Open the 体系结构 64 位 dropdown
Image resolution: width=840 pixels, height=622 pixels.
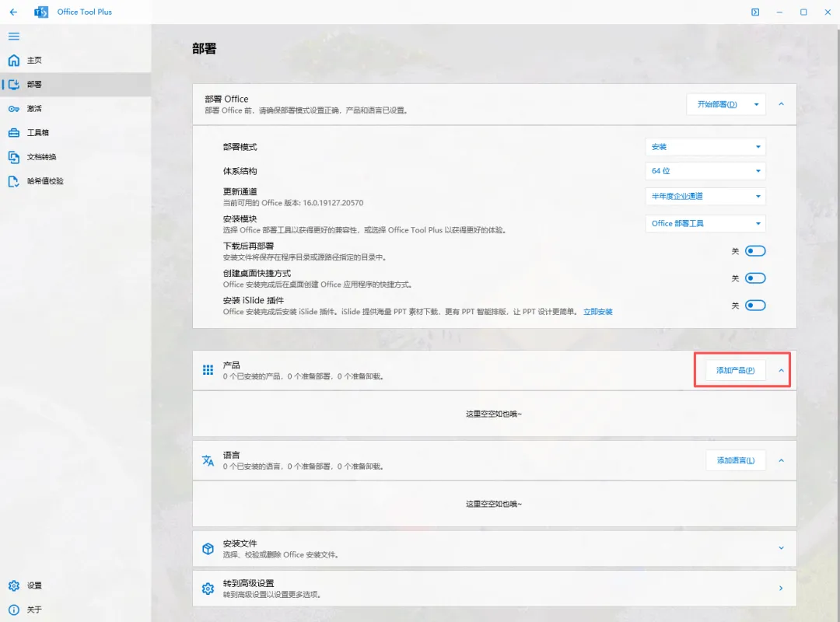[x=705, y=171]
